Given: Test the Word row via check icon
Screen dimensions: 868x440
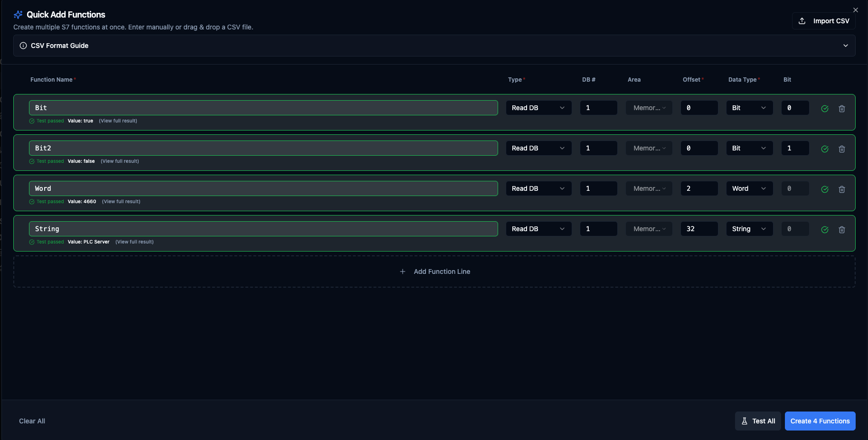Looking at the screenshot, I should pyautogui.click(x=824, y=189).
